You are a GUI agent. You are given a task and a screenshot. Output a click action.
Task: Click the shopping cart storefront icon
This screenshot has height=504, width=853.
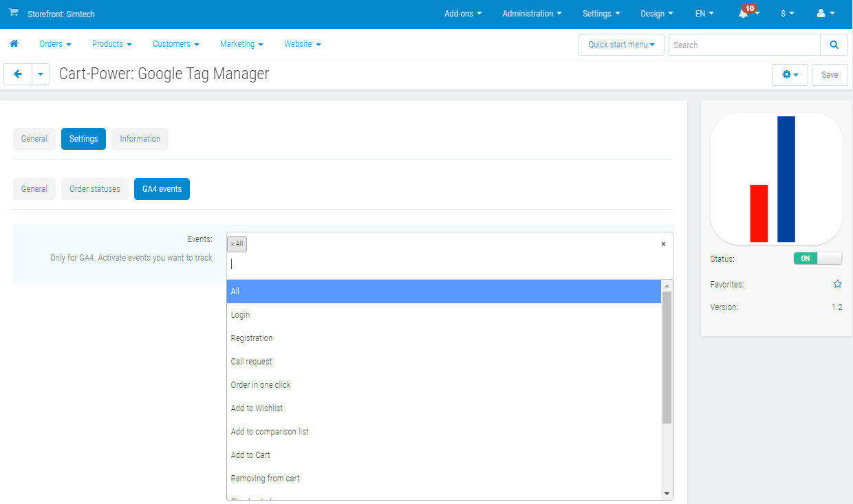point(13,13)
